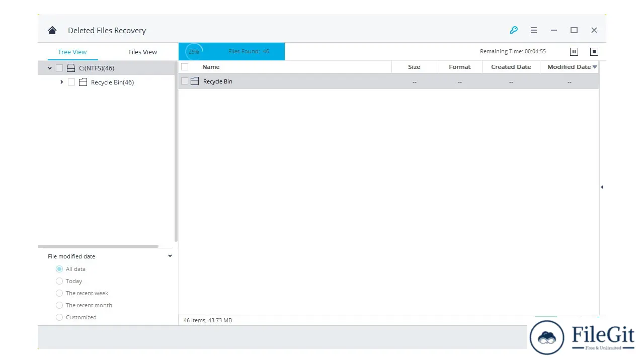The width and height of the screenshot is (644, 362).
Task: Select the C:(NTFS)(46) tree label
Action: 97,68
